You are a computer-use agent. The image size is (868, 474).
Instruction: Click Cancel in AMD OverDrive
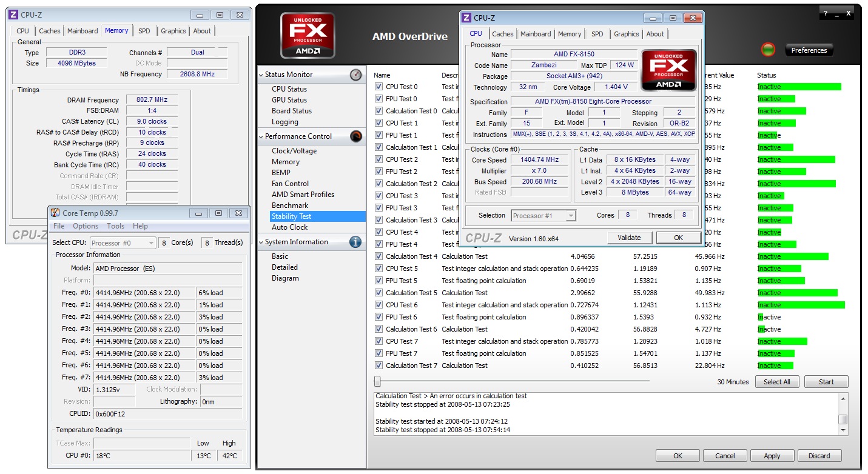pos(725,456)
